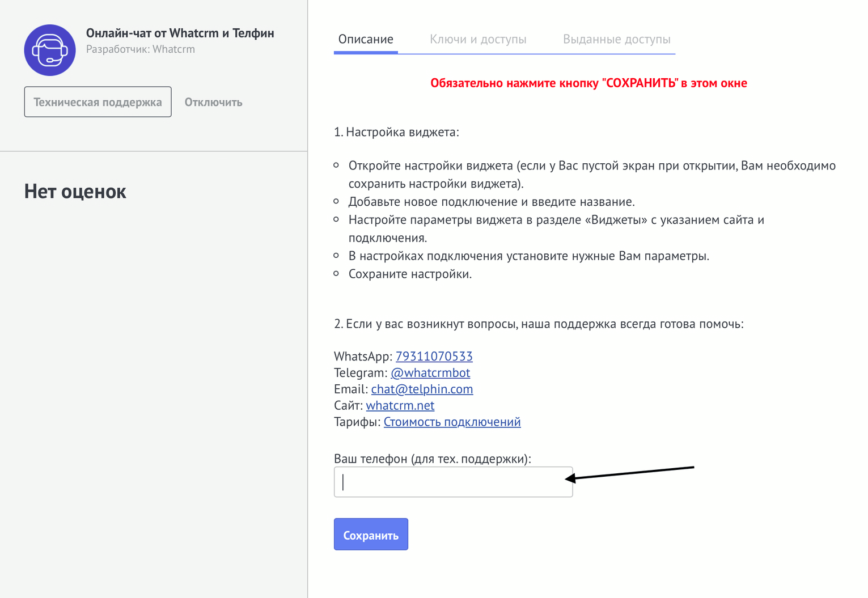Open the Описание tab

tap(366, 39)
